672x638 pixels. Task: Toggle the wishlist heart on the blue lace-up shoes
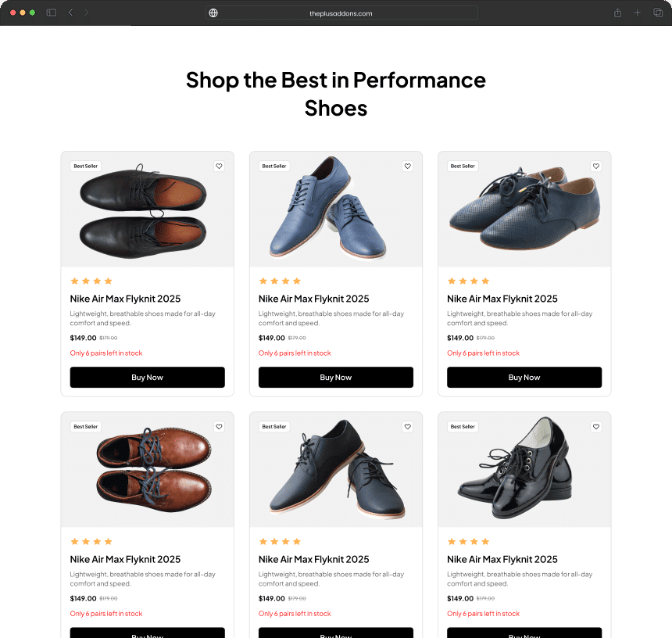[x=407, y=166]
